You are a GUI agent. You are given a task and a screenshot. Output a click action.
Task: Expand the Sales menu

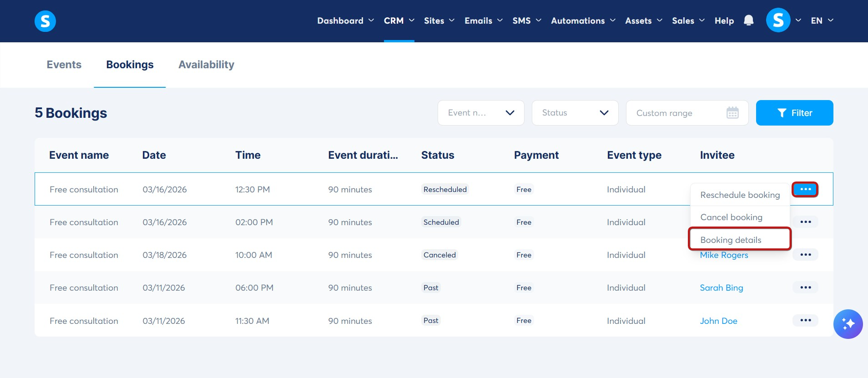688,20
